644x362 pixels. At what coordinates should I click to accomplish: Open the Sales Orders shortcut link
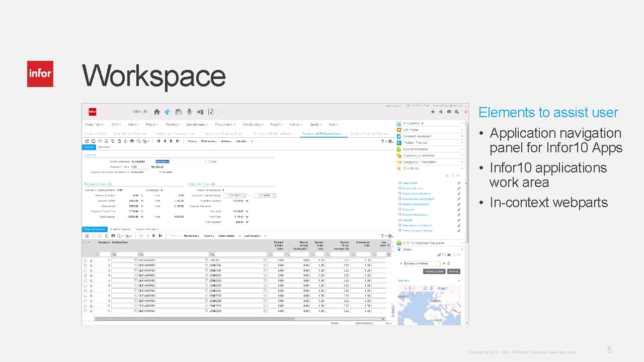[410, 183]
